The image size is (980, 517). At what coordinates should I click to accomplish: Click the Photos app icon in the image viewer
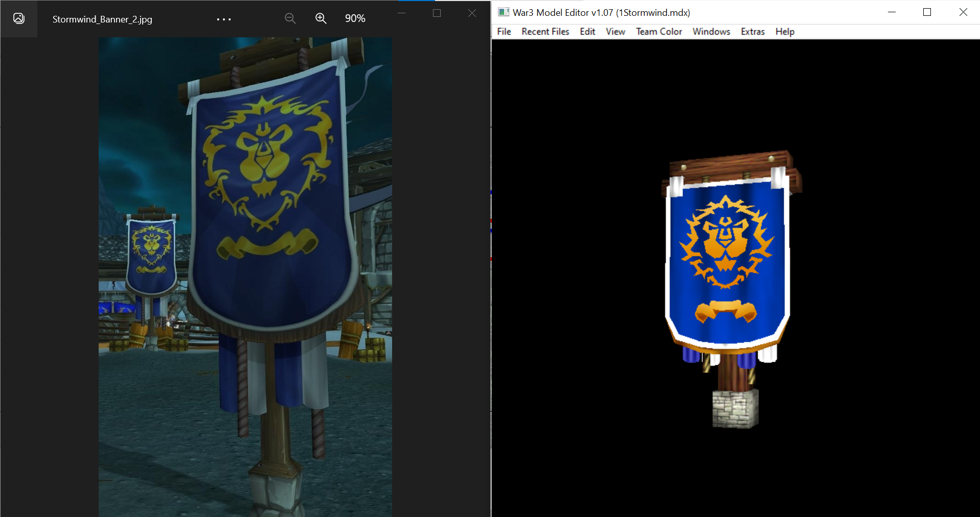pyautogui.click(x=19, y=19)
